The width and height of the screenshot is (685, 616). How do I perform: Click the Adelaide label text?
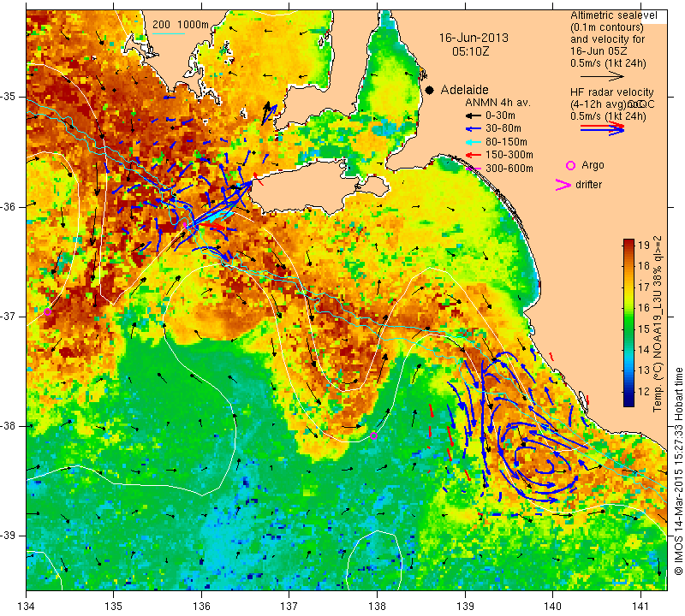(464, 90)
